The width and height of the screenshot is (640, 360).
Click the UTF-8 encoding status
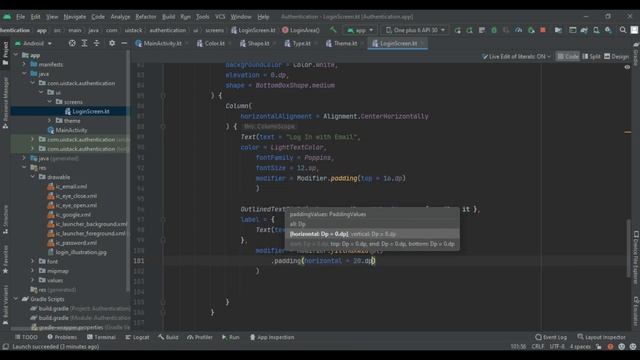click(x=557, y=347)
